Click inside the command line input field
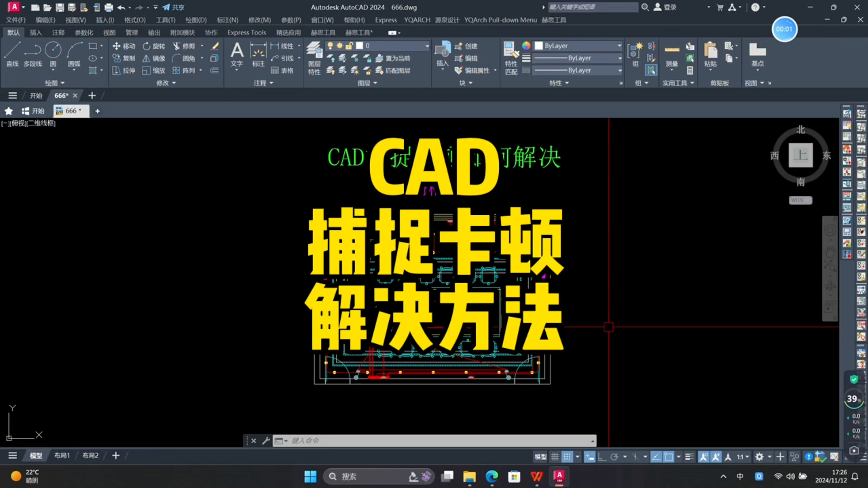Viewport: 868px width, 488px height. point(407,441)
